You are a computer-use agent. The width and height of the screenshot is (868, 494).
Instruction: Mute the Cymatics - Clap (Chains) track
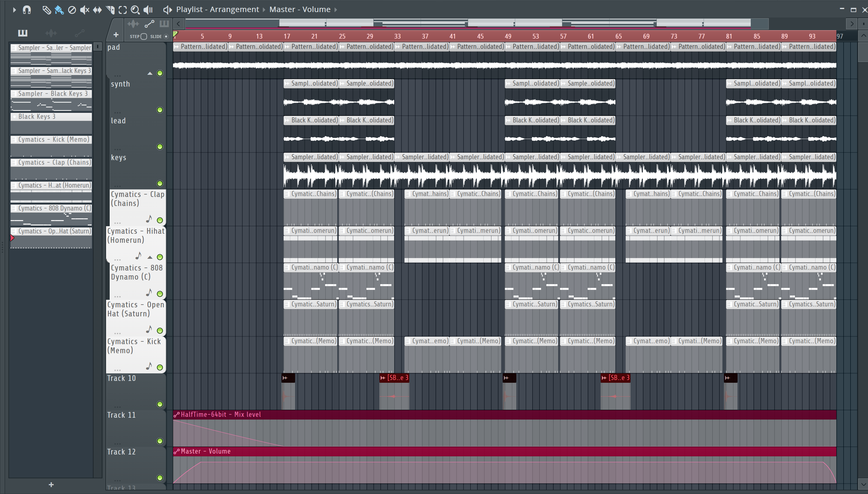pos(160,220)
